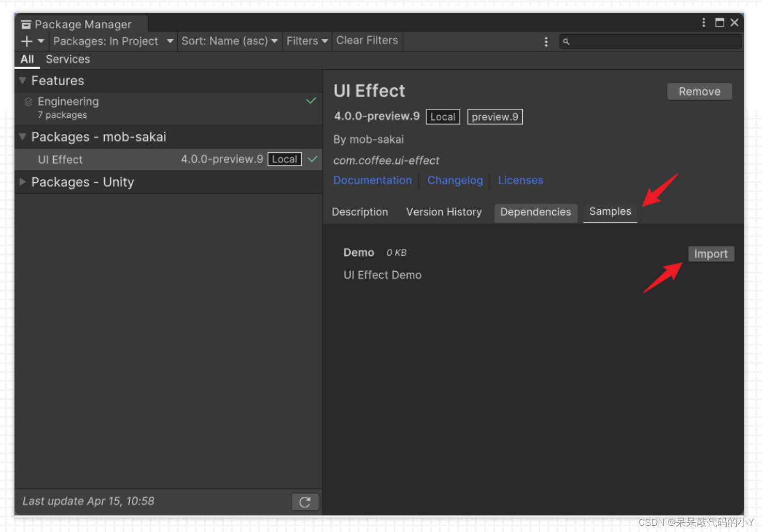The height and width of the screenshot is (532, 762).
Task: Select the Package Manager window tab
Action: coord(82,24)
